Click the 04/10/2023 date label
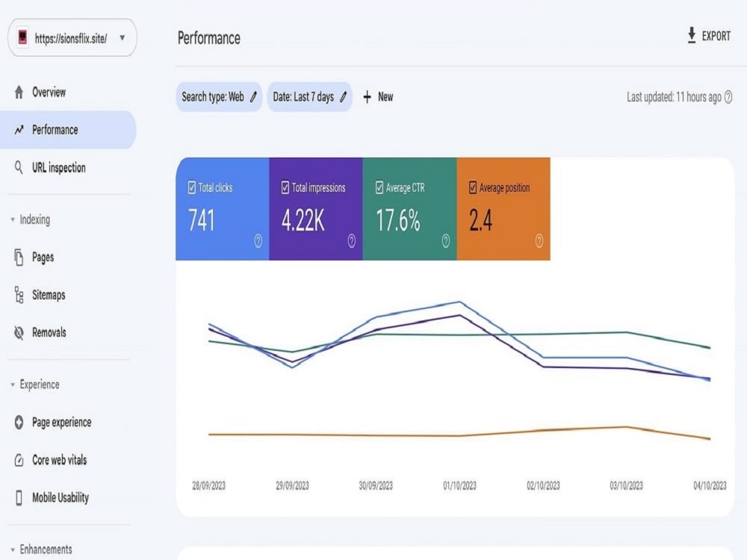This screenshot has height=560, width=747. point(710,486)
